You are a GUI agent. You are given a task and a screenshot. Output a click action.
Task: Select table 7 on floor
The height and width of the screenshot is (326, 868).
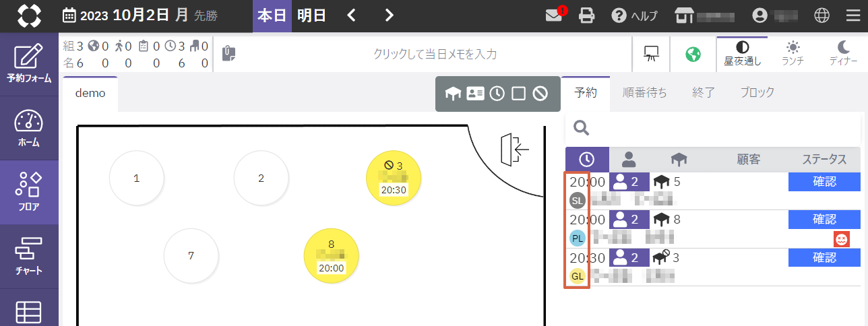[x=191, y=256]
